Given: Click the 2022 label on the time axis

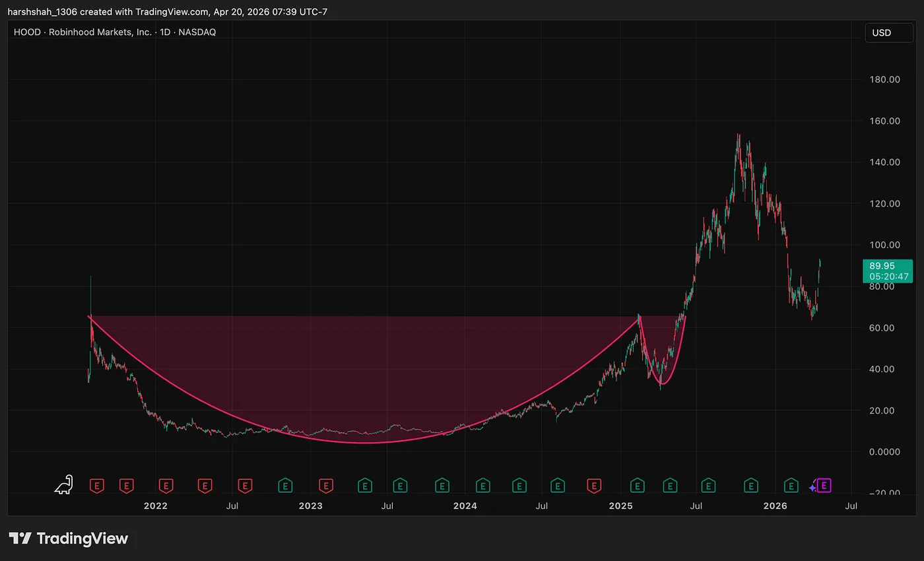Looking at the screenshot, I should point(156,506).
